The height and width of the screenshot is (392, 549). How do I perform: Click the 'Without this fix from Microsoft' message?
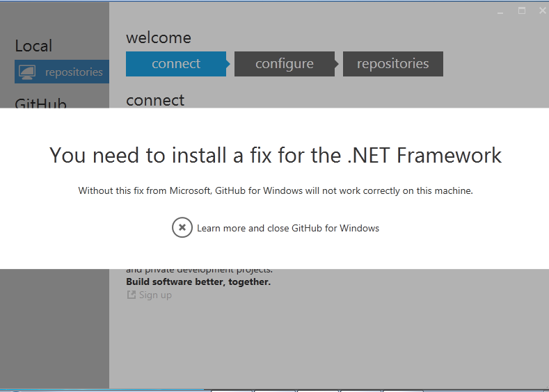point(276,191)
